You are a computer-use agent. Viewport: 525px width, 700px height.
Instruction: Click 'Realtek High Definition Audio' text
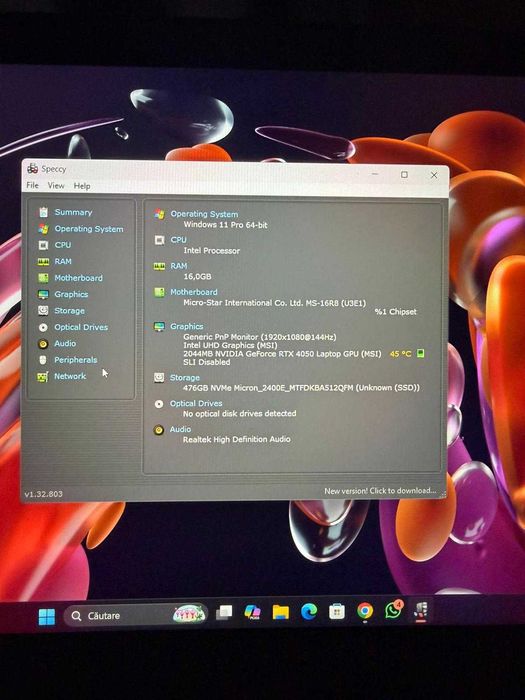(237, 439)
